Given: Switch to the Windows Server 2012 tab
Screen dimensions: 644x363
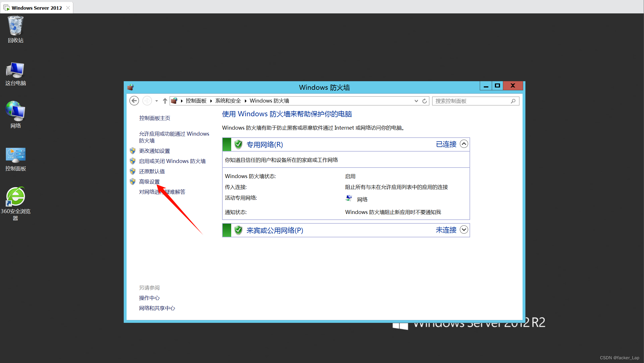Looking at the screenshot, I should click(36, 8).
